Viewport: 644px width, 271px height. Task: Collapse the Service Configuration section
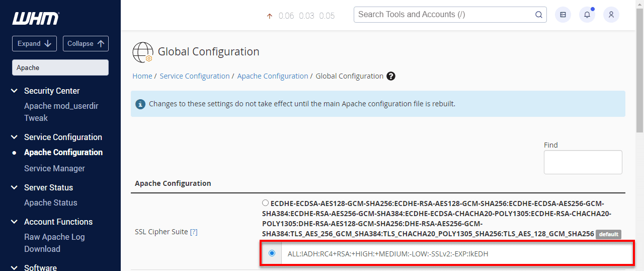pos(15,137)
